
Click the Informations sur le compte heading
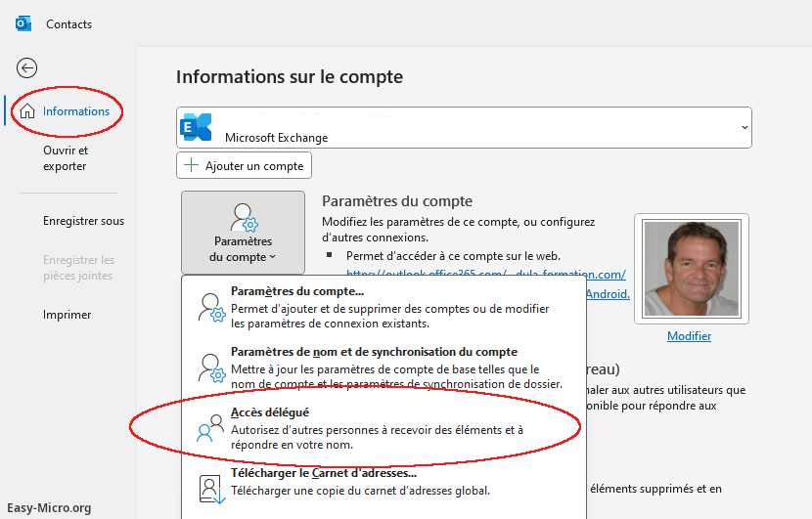coord(290,76)
